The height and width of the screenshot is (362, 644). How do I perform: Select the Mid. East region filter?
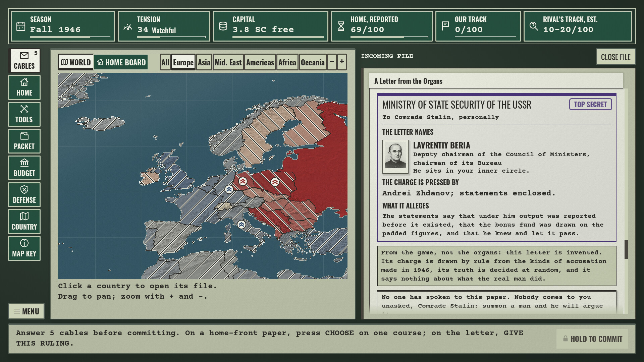point(228,62)
